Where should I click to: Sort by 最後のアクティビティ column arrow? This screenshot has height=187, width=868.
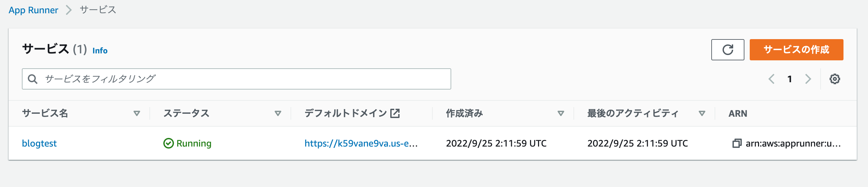coord(702,113)
